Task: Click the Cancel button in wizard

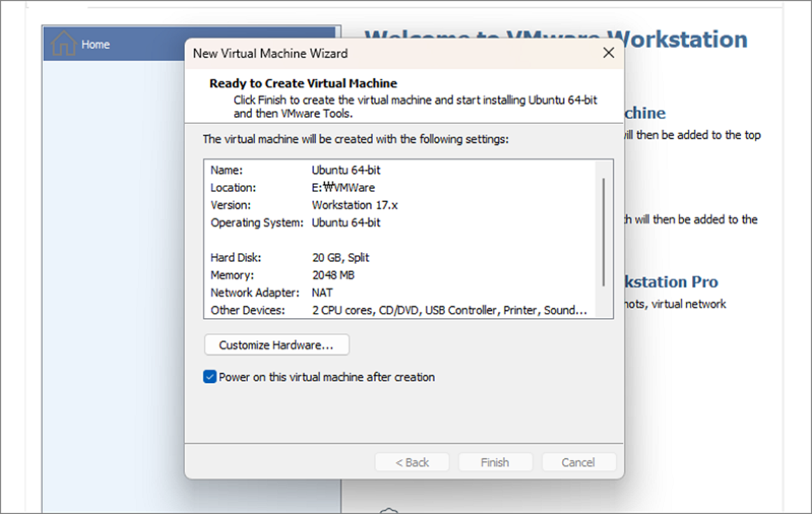Action: [x=578, y=462]
